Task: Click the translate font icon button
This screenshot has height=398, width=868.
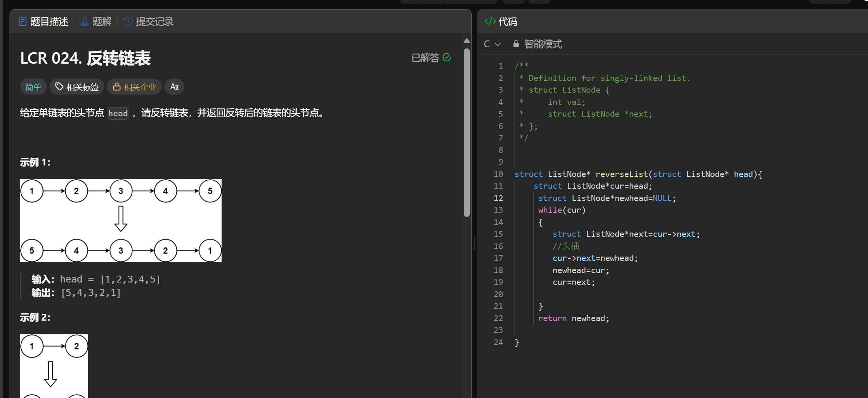Action: pos(174,87)
